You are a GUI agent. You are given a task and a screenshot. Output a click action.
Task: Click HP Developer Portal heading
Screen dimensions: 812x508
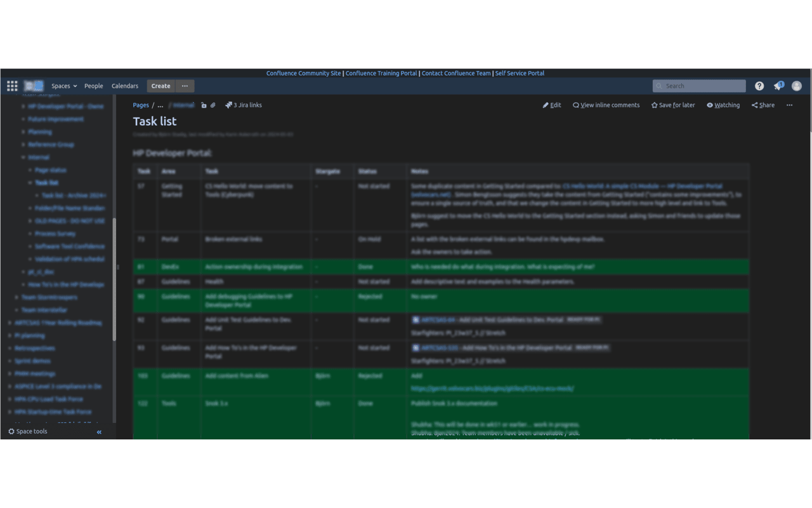(172, 153)
